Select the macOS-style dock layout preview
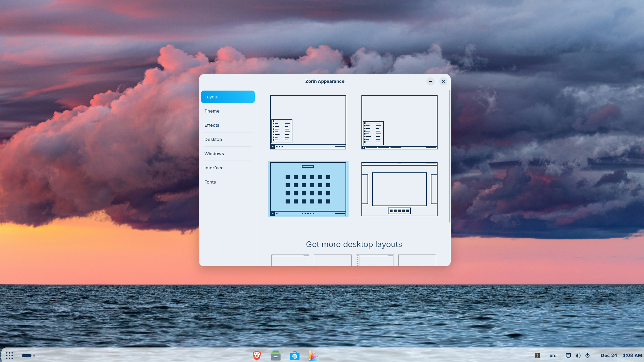The height and width of the screenshot is (362, 644). 399,189
